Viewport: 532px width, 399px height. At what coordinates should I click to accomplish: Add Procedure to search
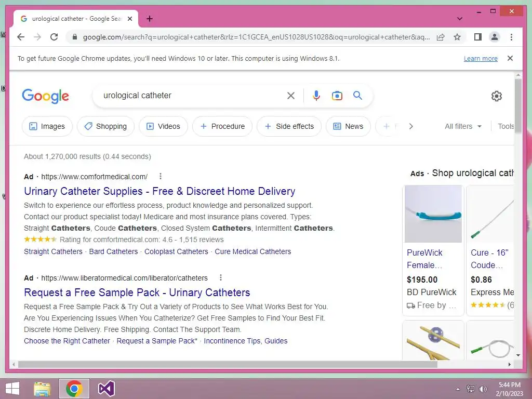pyautogui.click(x=222, y=126)
